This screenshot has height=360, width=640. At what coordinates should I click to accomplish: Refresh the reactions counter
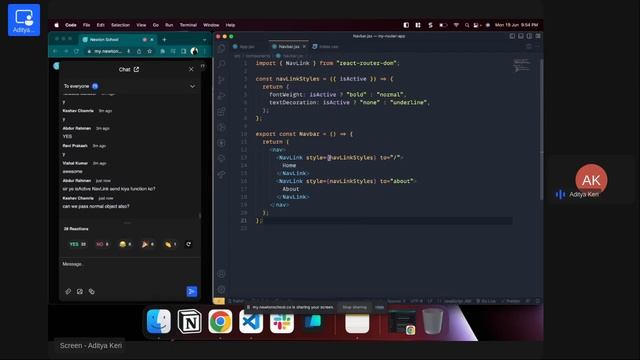point(189,244)
